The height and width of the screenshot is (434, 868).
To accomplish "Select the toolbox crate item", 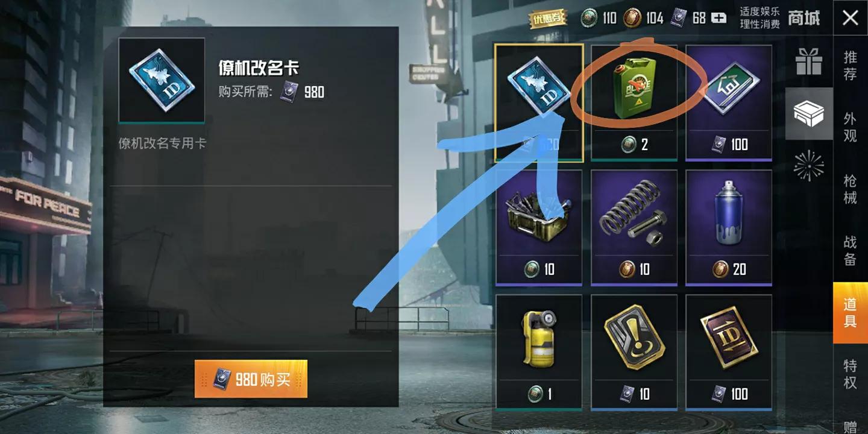I will click(x=539, y=227).
